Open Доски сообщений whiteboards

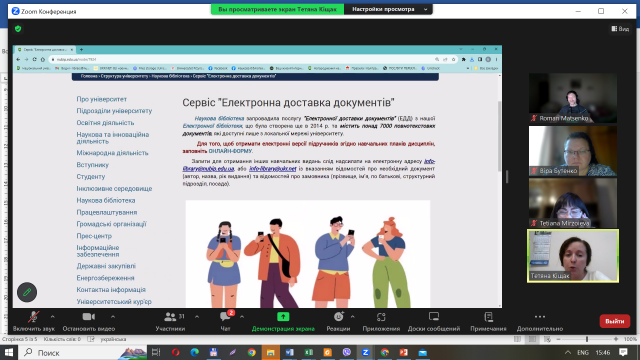(x=434, y=321)
